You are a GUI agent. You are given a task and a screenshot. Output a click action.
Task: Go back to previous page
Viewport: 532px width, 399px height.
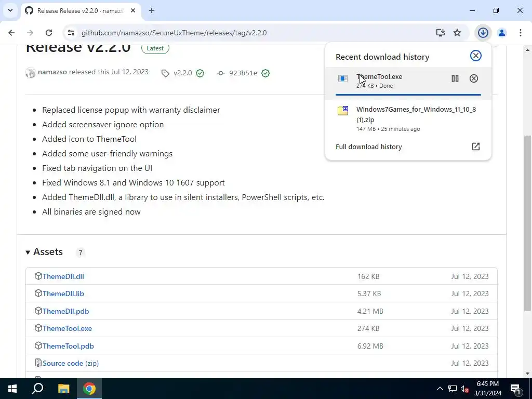point(11,33)
